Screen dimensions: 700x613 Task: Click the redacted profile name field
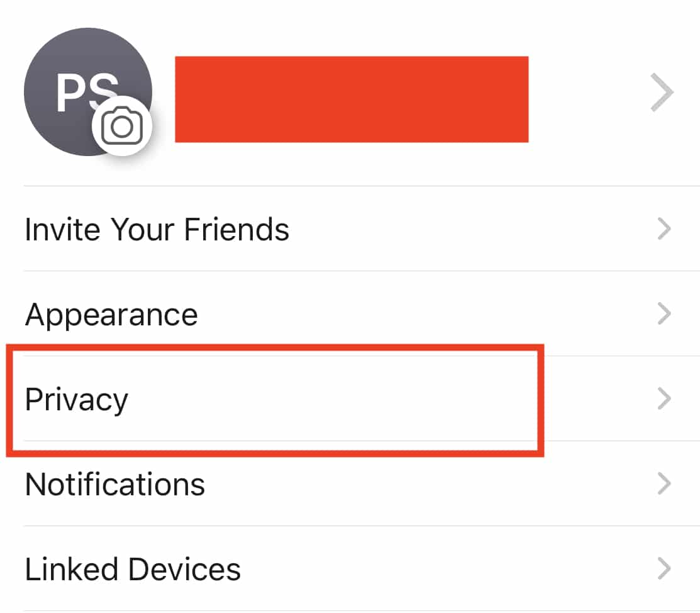352,99
